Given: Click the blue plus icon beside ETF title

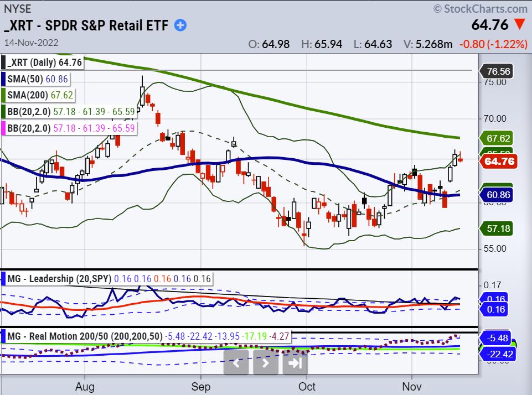Looking at the screenshot, I should tap(180, 25).
